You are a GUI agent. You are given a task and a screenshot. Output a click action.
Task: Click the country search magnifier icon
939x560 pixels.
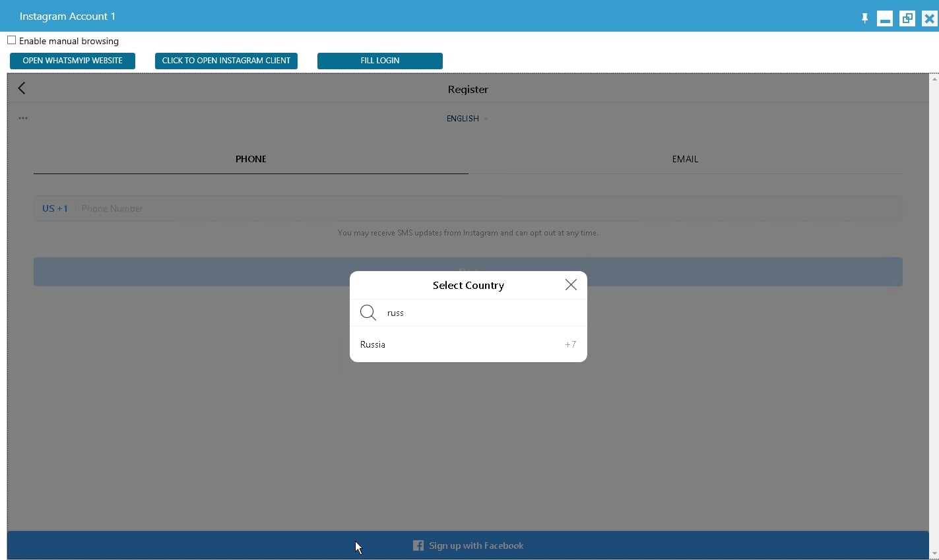(368, 313)
